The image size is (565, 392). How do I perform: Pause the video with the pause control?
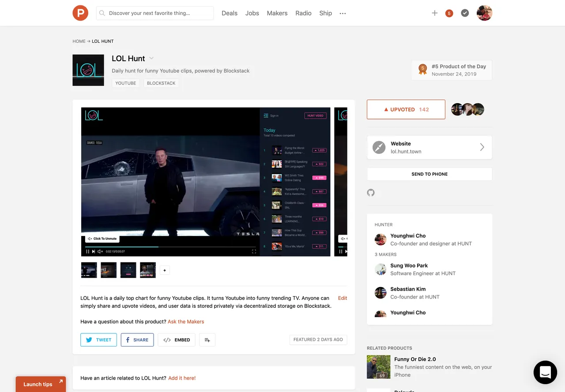pos(87,251)
